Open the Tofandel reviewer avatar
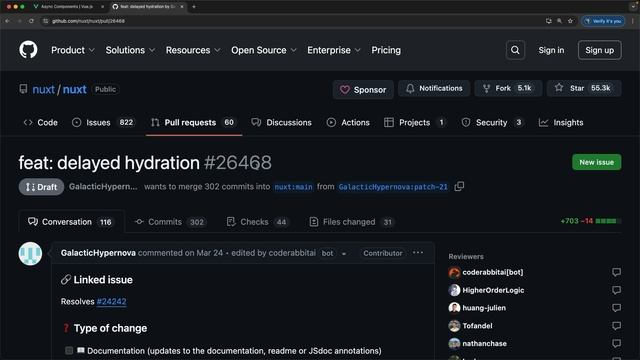The image size is (640, 360). (454, 326)
